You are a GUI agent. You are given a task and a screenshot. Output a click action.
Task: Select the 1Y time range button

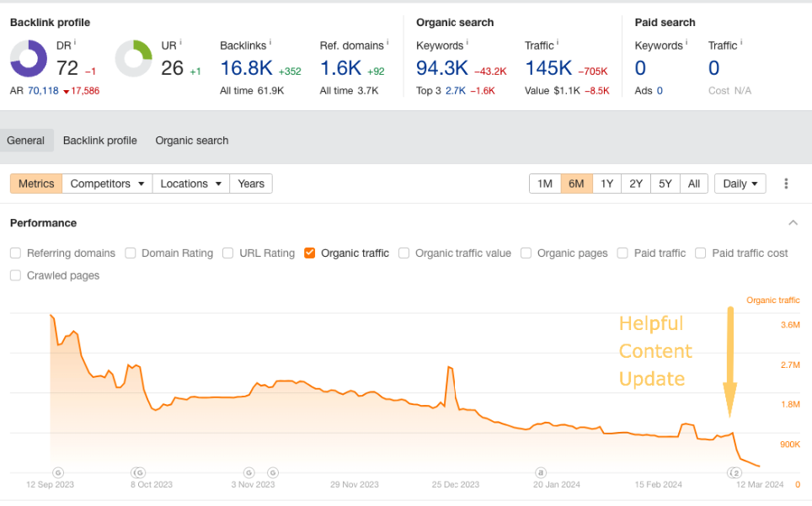pyautogui.click(x=606, y=183)
